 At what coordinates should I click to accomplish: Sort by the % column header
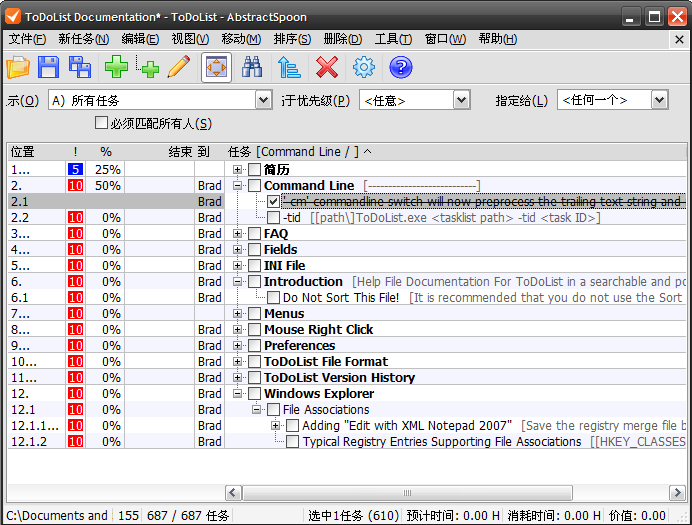pos(105,152)
